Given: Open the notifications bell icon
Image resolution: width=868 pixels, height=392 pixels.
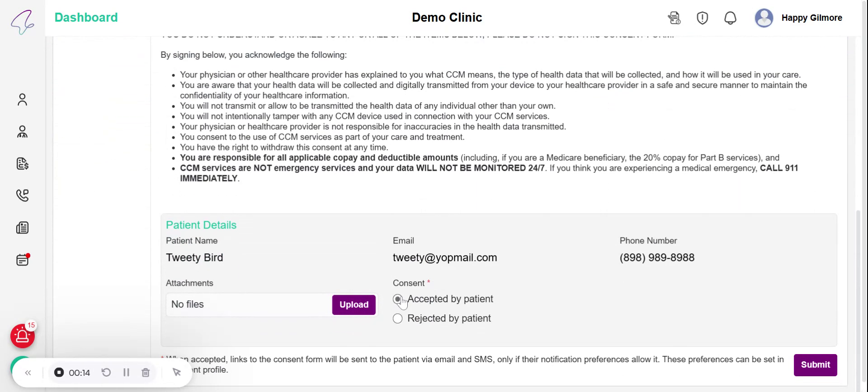Looking at the screenshot, I should click(x=730, y=18).
